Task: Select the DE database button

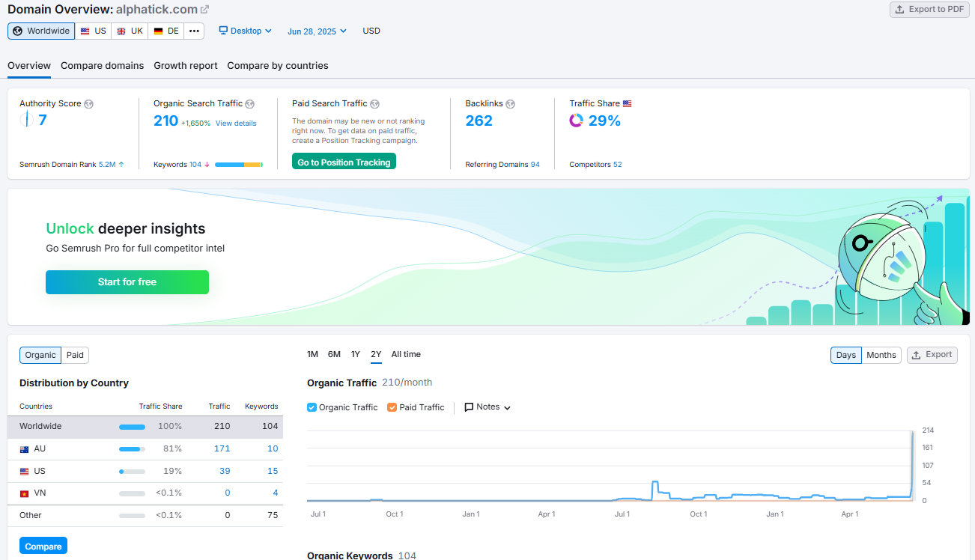Action: click(166, 31)
